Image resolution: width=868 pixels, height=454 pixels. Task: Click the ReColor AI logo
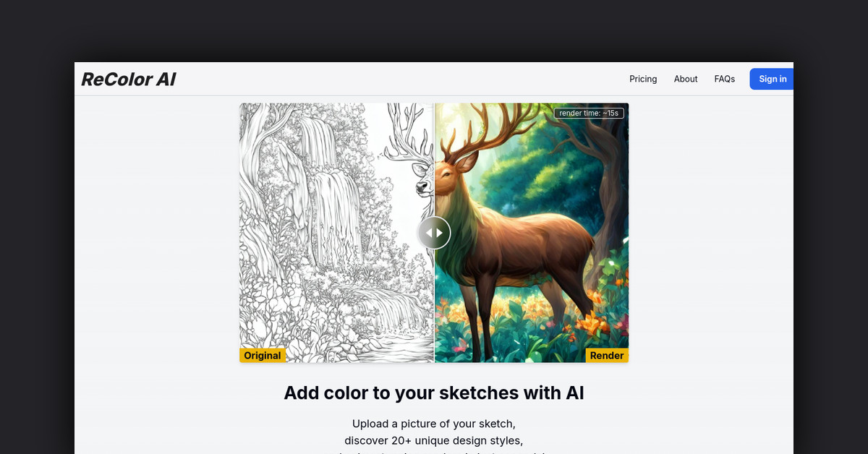(128, 80)
